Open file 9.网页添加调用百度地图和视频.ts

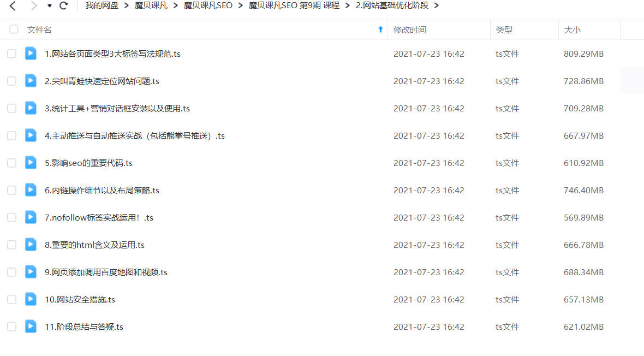click(x=106, y=272)
